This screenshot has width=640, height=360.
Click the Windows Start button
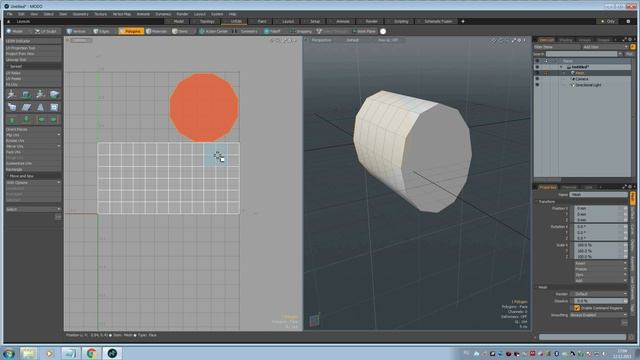pyautogui.click(x=9, y=353)
